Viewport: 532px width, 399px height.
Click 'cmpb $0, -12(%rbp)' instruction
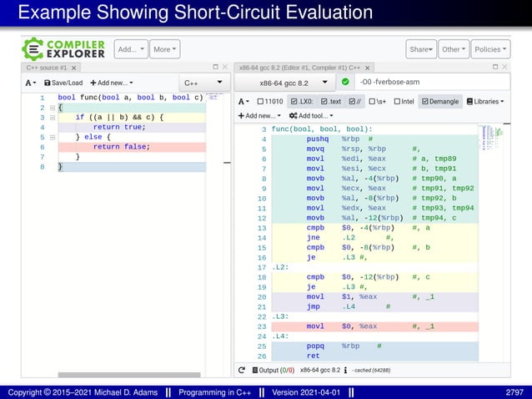click(x=353, y=277)
